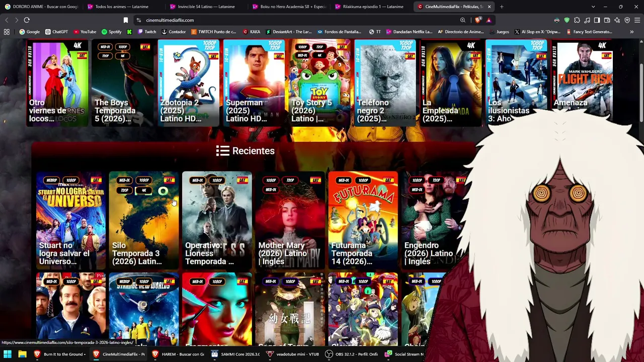Open File Explorer from the taskbar

[22, 354]
